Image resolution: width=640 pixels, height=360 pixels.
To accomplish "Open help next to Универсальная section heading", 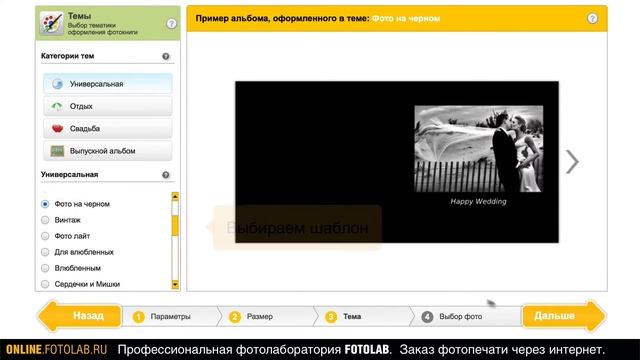I will click(166, 175).
